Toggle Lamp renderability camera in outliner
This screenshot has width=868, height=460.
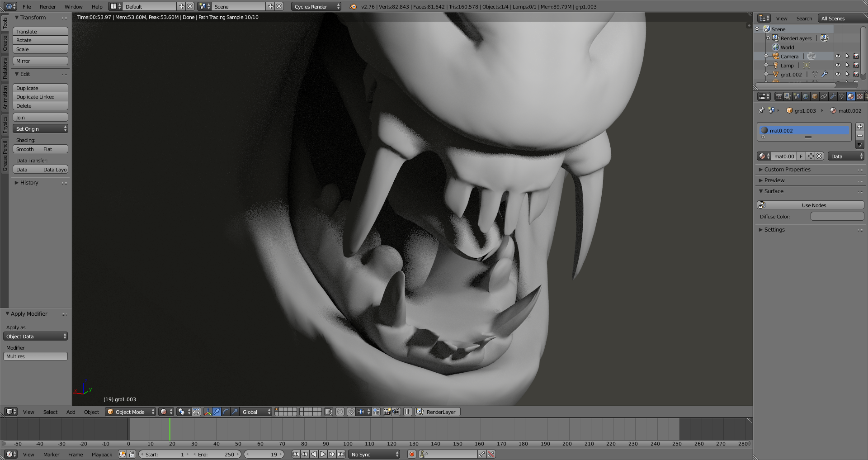click(856, 65)
